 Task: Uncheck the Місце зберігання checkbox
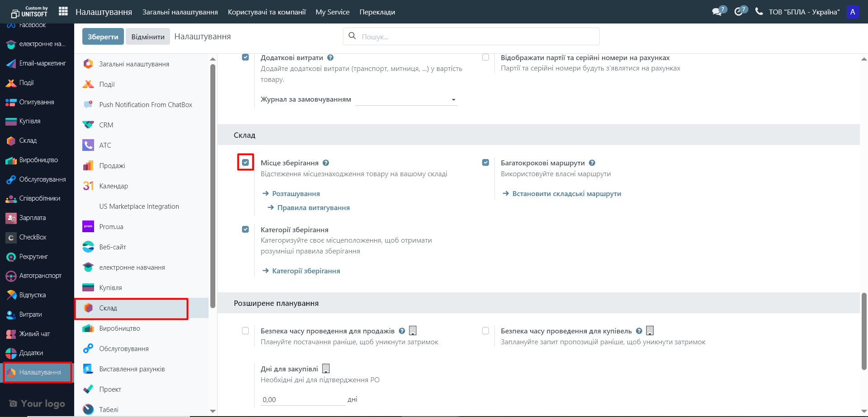pos(246,163)
